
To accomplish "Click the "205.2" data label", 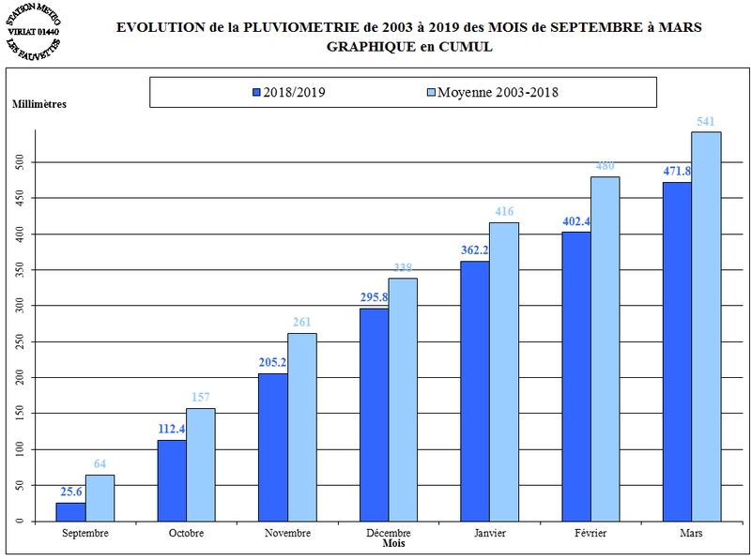I will pyautogui.click(x=272, y=362).
